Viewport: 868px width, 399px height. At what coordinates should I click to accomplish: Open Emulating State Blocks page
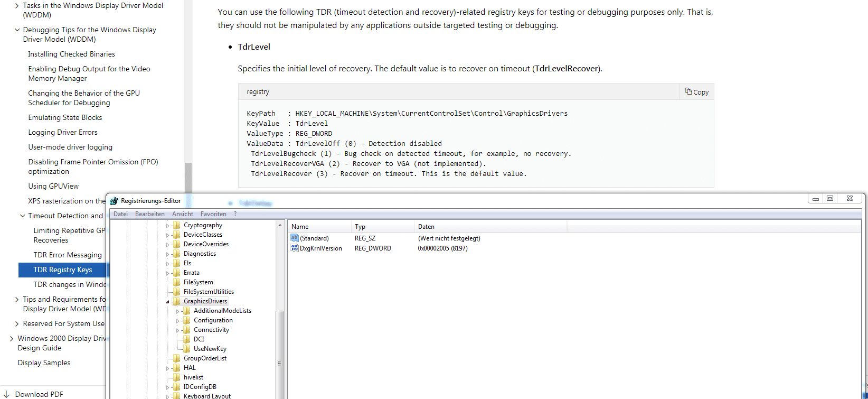coord(65,117)
